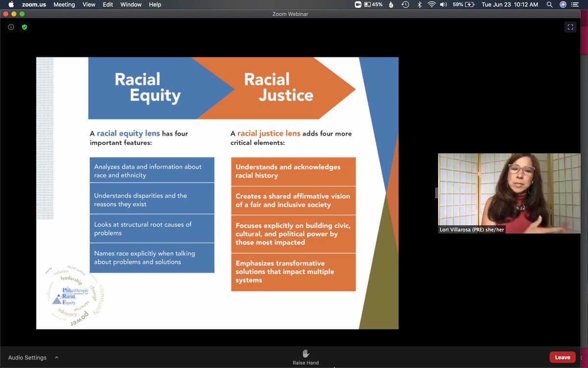588x368 pixels.
Task: Click the divider handle left of speaker video
Action: 436,193
